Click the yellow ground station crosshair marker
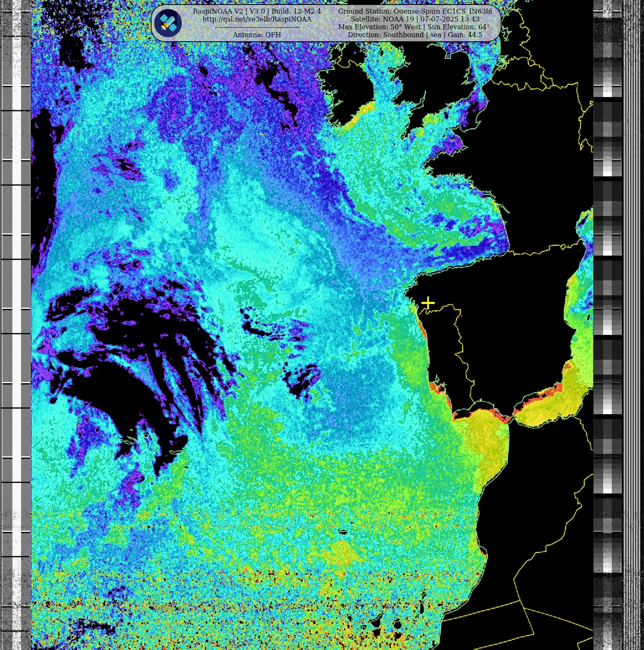The width and height of the screenshot is (644, 650). point(428,303)
